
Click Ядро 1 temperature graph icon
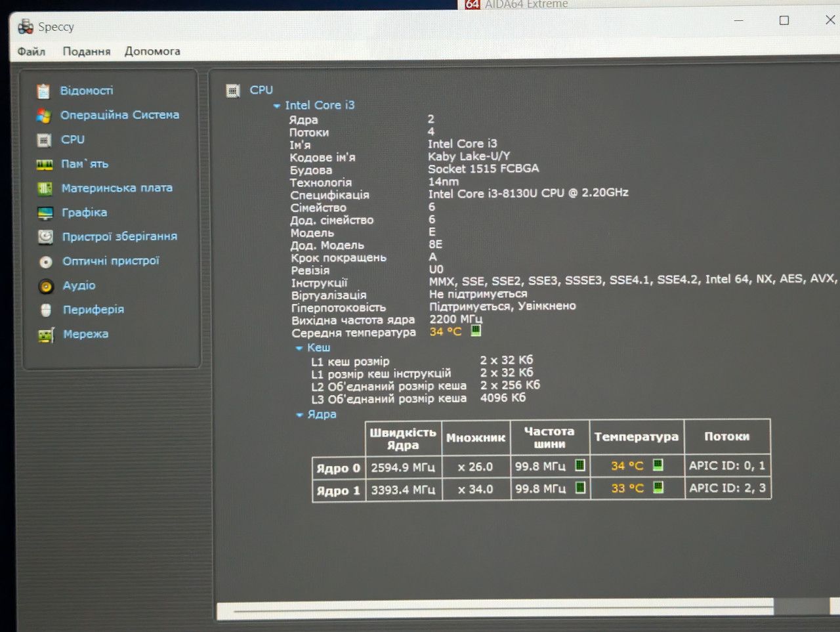(658, 487)
